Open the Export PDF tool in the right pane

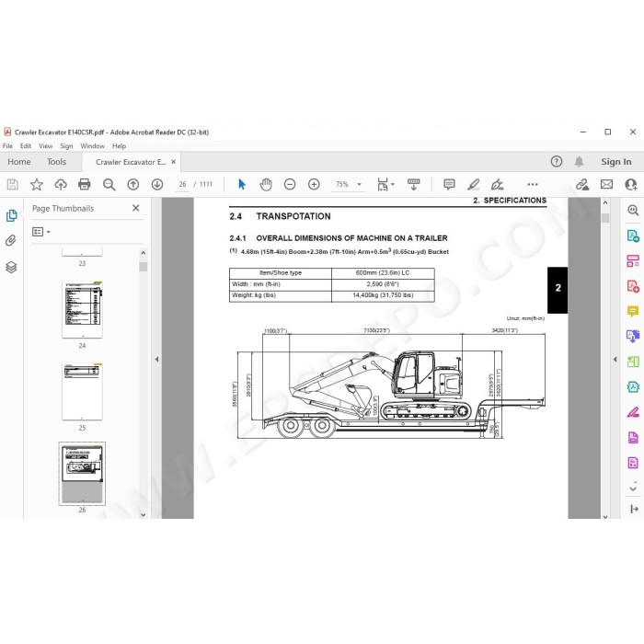pyautogui.click(x=633, y=236)
